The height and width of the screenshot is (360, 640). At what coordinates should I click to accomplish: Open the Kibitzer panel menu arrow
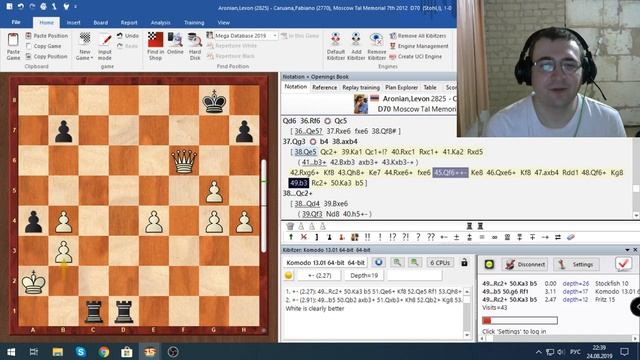[627, 250]
